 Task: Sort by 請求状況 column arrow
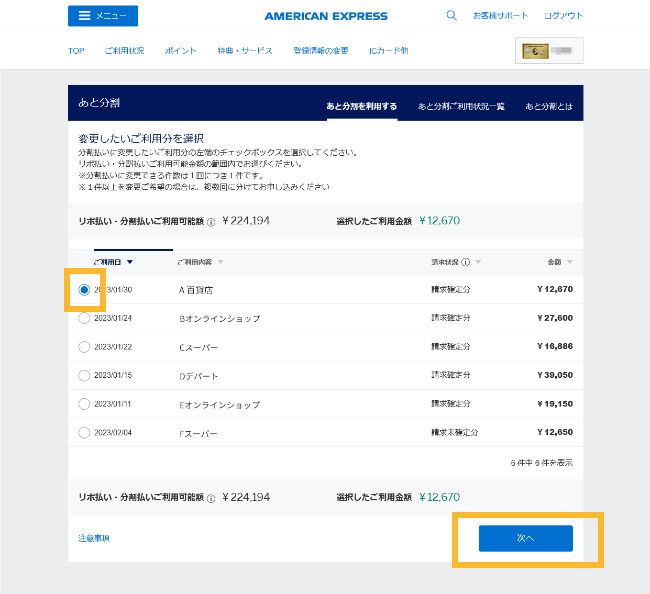coord(478,263)
